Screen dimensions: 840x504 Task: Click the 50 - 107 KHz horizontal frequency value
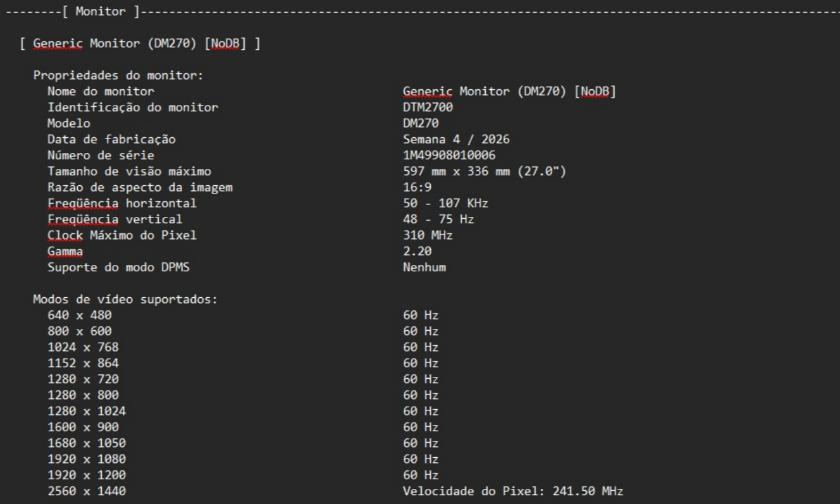click(445, 203)
